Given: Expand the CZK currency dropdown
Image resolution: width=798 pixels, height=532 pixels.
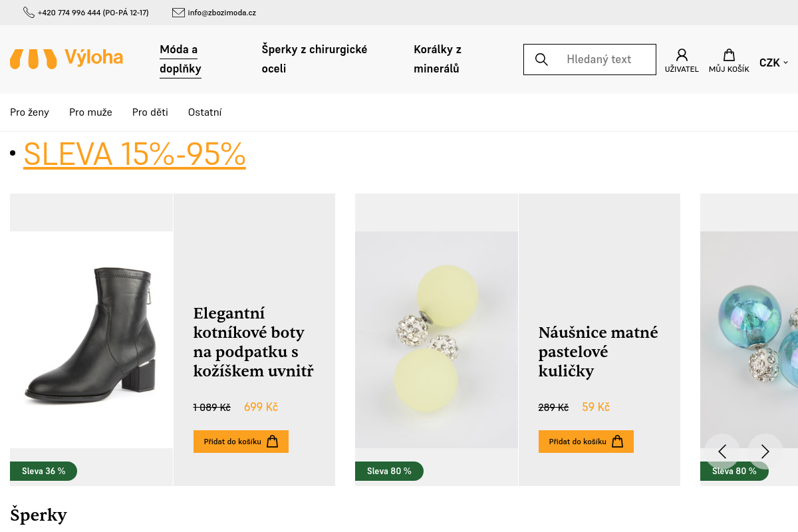Looking at the screenshot, I should (x=773, y=63).
